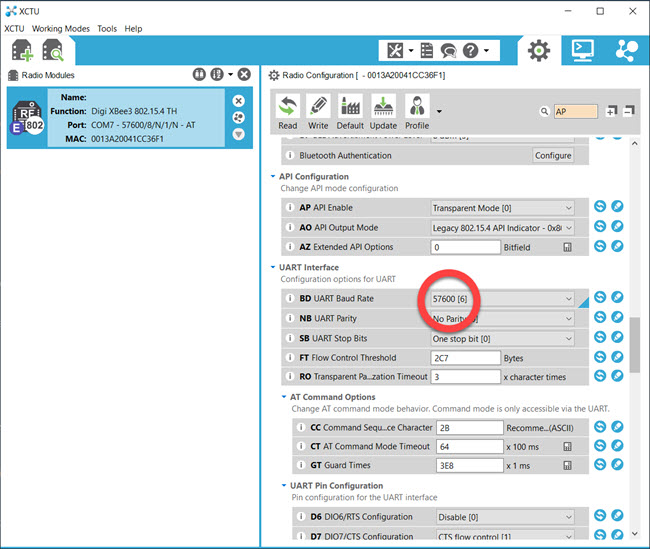This screenshot has height=549, width=650.
Task: Open the Working Modes menu
Action: pyautogui.click(x=60, y=29)
